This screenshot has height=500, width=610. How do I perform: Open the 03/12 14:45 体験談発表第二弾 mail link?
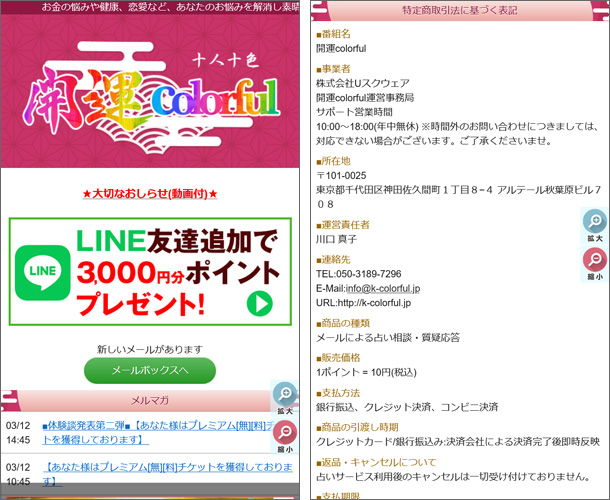158,432
